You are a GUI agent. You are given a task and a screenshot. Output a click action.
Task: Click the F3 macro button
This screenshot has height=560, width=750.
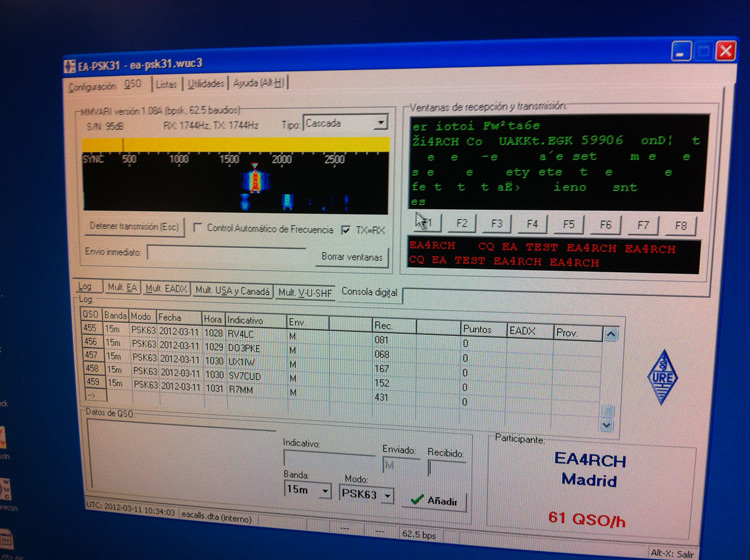click(497, 223)
